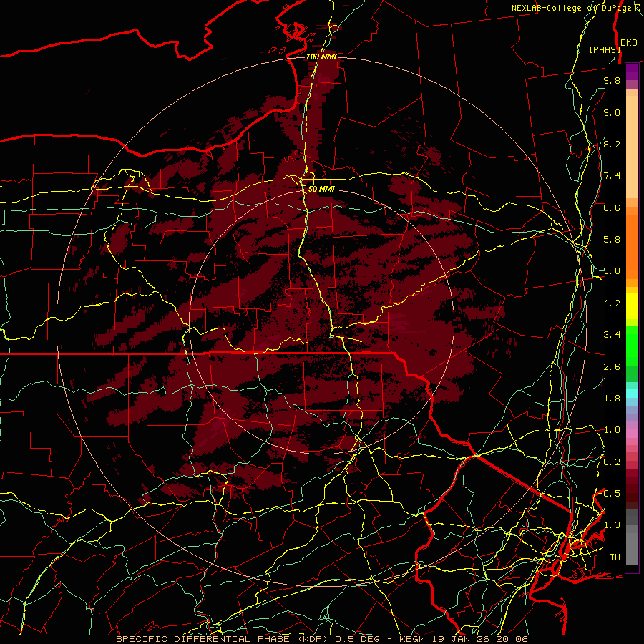Click the 6.6 scale value
The image size is (644, 644).
point(612,208)
